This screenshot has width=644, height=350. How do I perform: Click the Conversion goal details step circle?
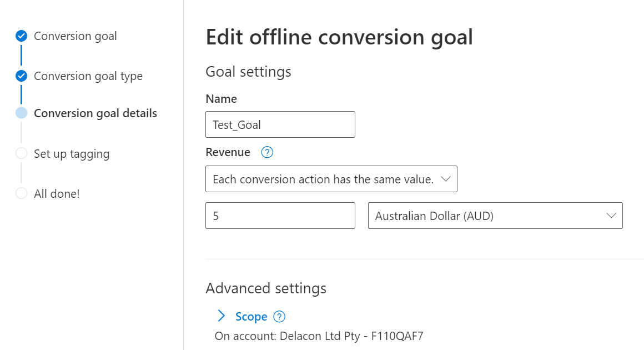[21, 113]
